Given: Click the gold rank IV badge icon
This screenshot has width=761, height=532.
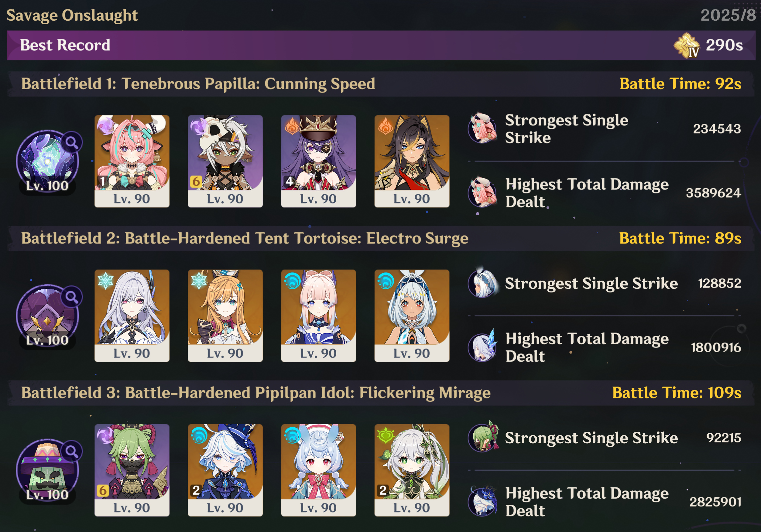Looking at the screenshot, I should [687, 45].
